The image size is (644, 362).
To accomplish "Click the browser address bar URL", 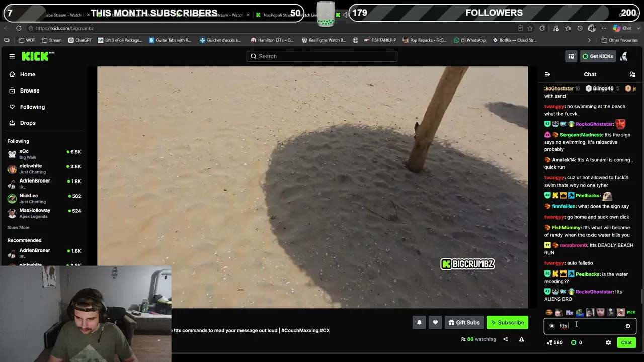I will pos(64,28).
